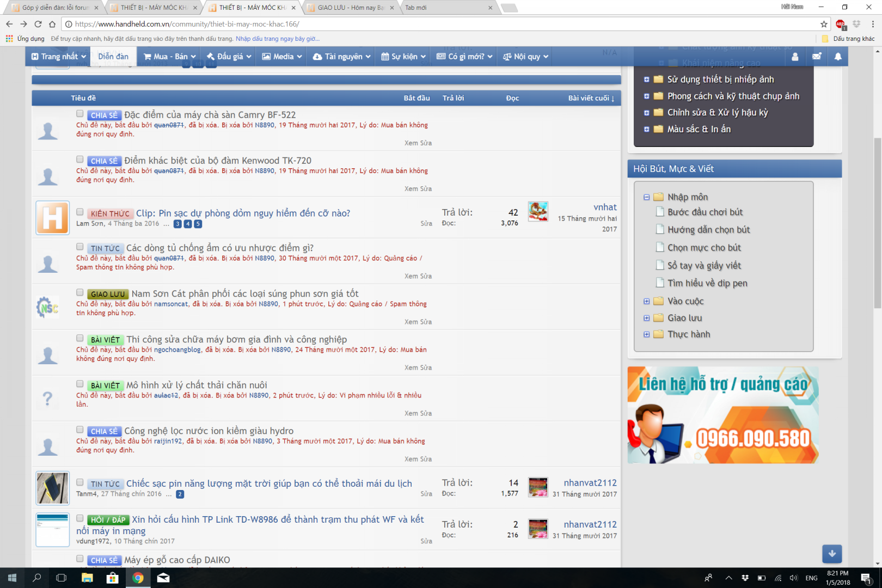Reload the page with refresh icon
Screen dimensions: 882x588
[38, 24]
